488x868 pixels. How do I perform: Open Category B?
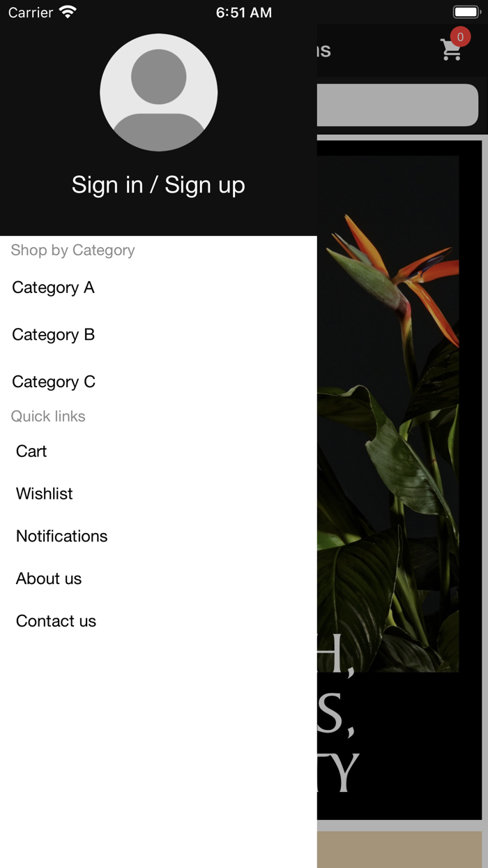click(53, 335)
